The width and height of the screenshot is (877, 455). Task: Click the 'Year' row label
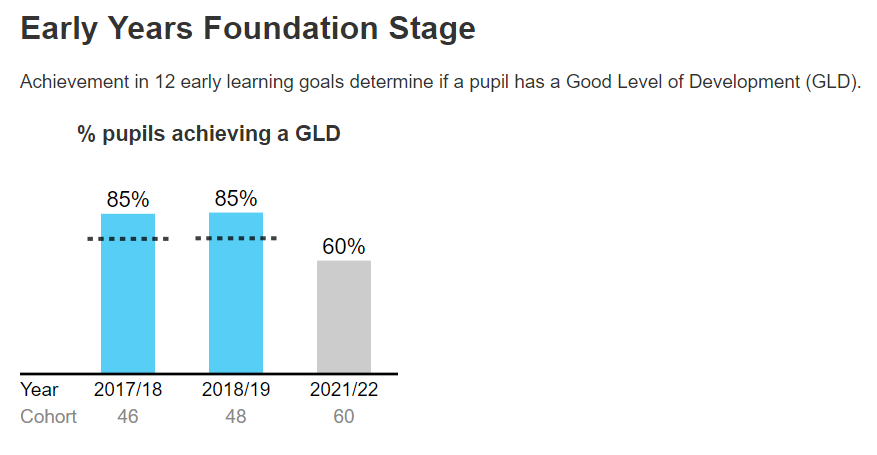(x=39, y=390)
